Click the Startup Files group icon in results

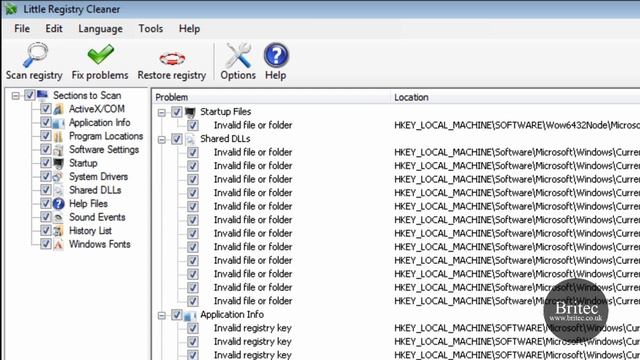tap(190, 112)
